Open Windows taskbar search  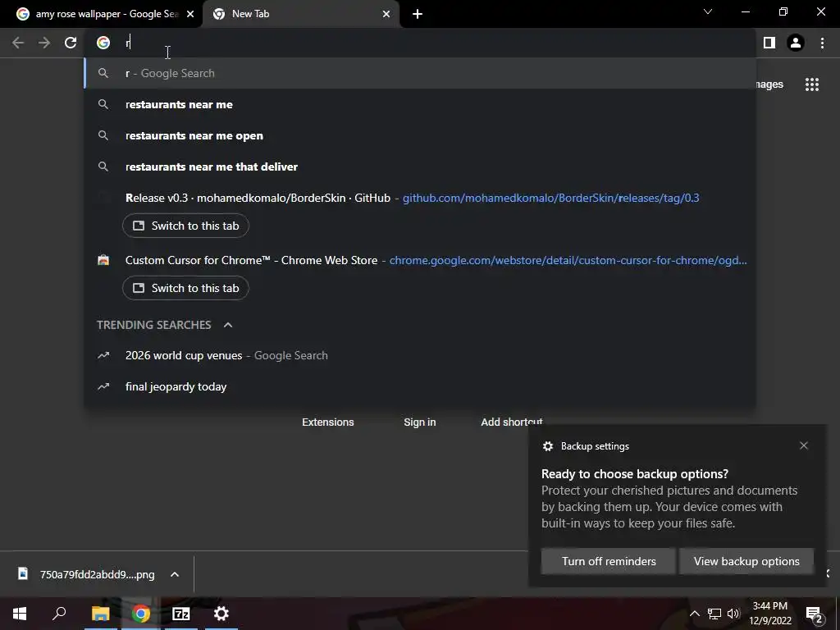pyautogui.click(x=59, y=614)
